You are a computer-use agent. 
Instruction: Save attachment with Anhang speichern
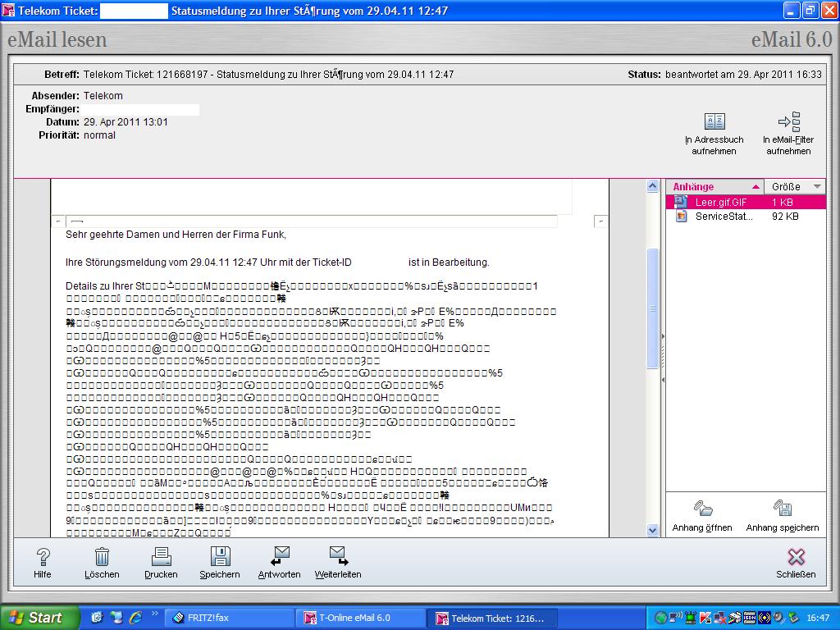tap(782, 517)
